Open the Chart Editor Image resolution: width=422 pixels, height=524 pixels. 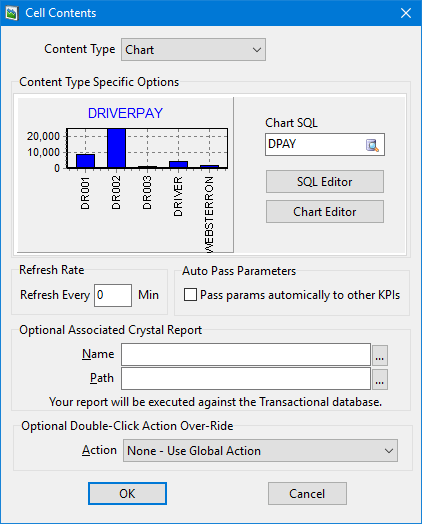coord(325,212)
